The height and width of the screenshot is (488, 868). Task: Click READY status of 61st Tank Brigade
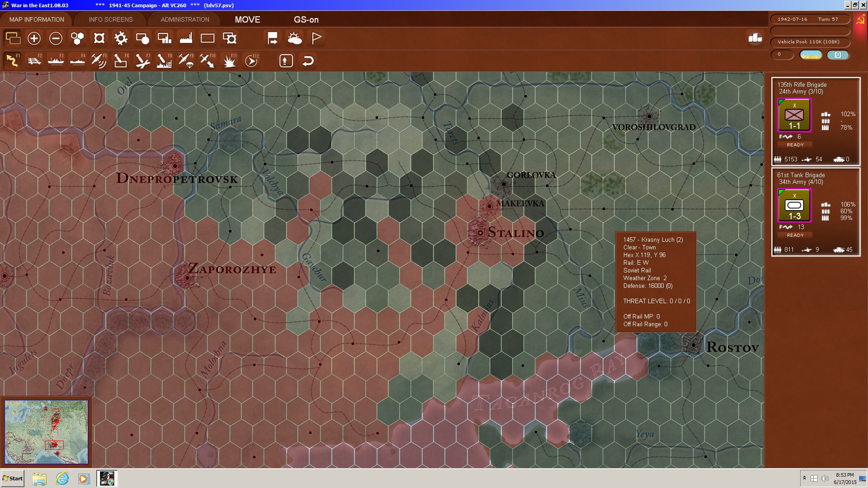coord(795,235)
